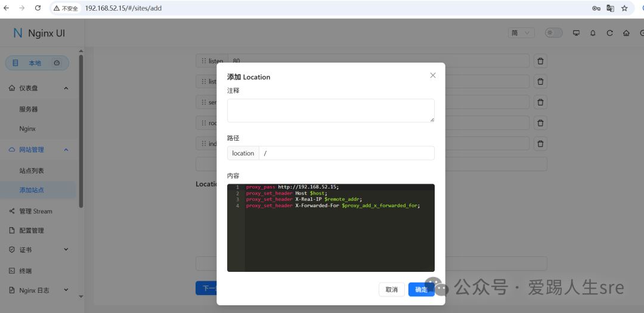This screenshot has height=313, width=644.
Task: Click the browser forward arrow
Action: (22, 8)
